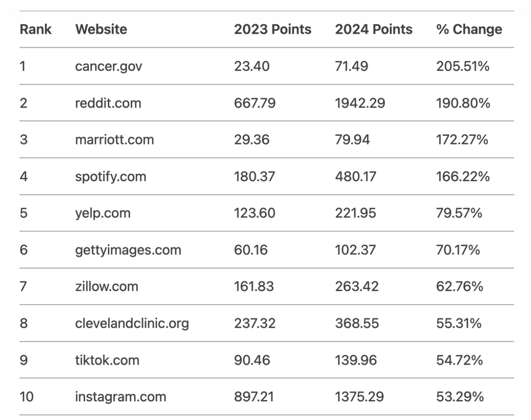Click the cancer.gov website entry

pyautogui.click(x=107, y=66)
